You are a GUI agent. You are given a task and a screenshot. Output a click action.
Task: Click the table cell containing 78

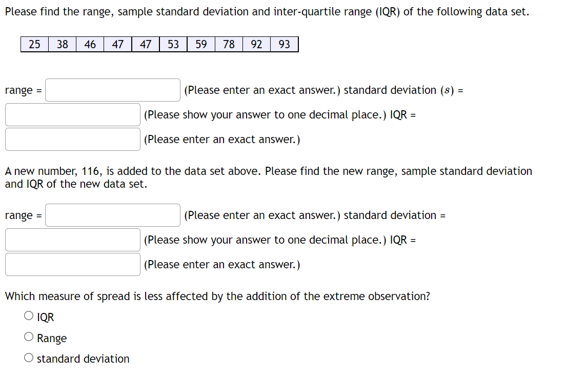(x=228, y=44)
